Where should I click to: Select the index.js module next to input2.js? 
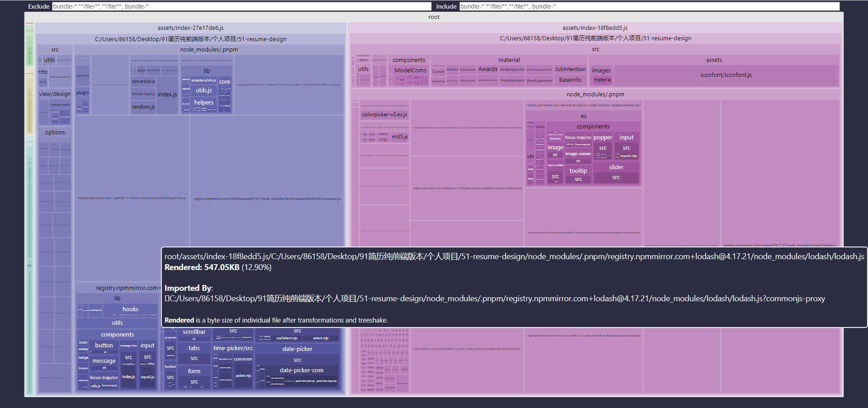[x=128, y=377]
